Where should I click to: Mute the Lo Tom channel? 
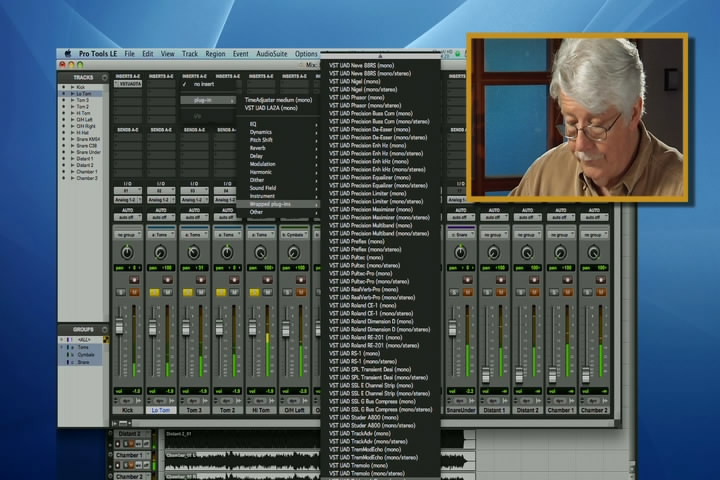click(x=168, y=292)
